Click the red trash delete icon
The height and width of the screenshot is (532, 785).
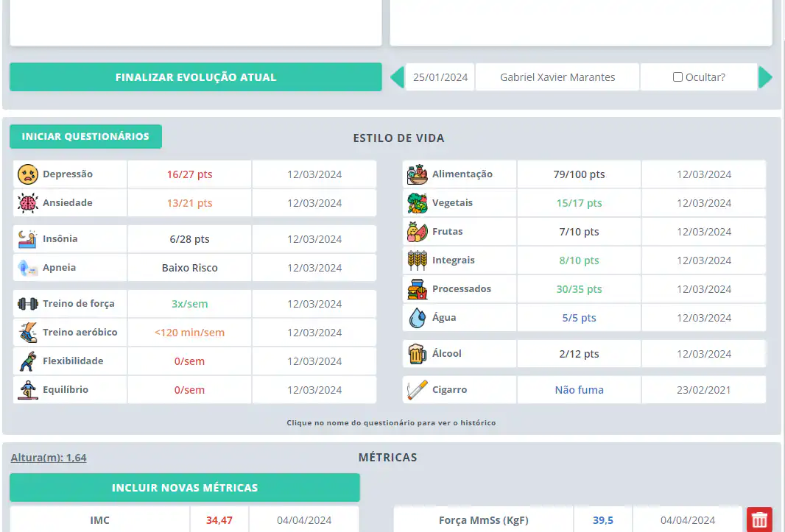pyautogui.click(x=759, y=520)
